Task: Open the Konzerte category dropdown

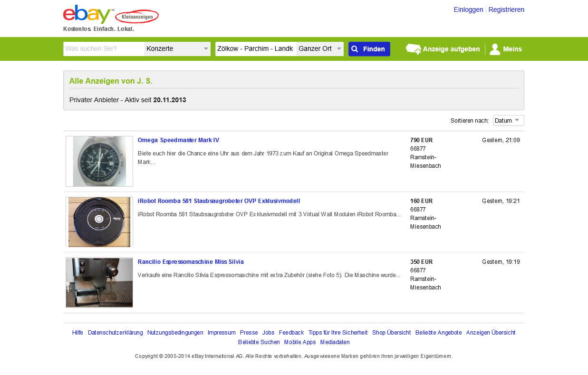Action: [178, 49]
